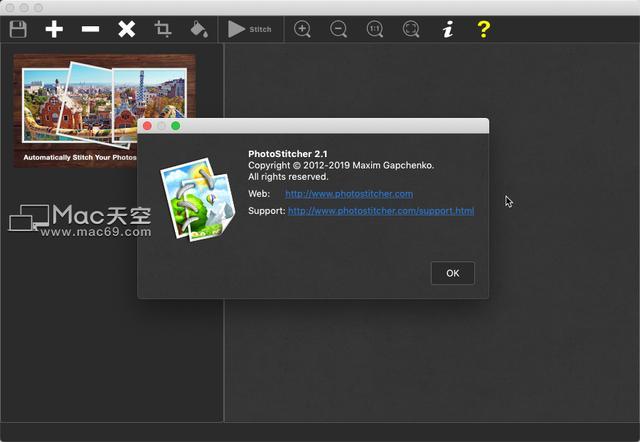Viewport: 640px width, 442px height.
Task: Zoom in with magnifier plus icon
Action: pos(302,29)
